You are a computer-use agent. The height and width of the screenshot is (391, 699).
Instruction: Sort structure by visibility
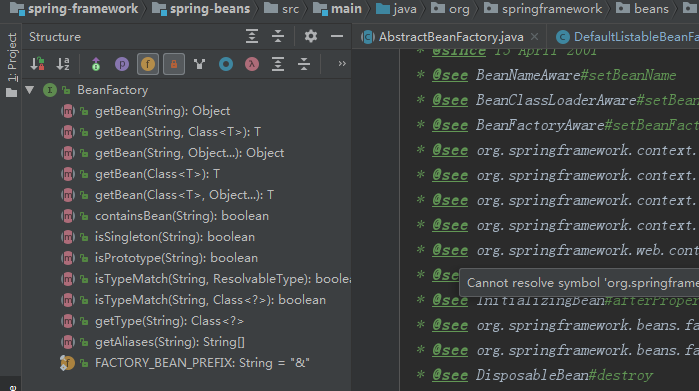point(37,64)
